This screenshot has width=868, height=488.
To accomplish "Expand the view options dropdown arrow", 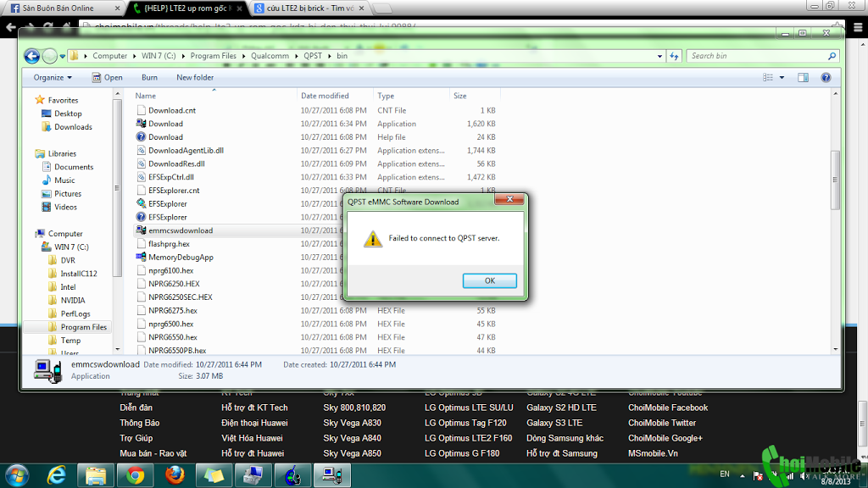I will pyautogui.click(x=782, y=78).
